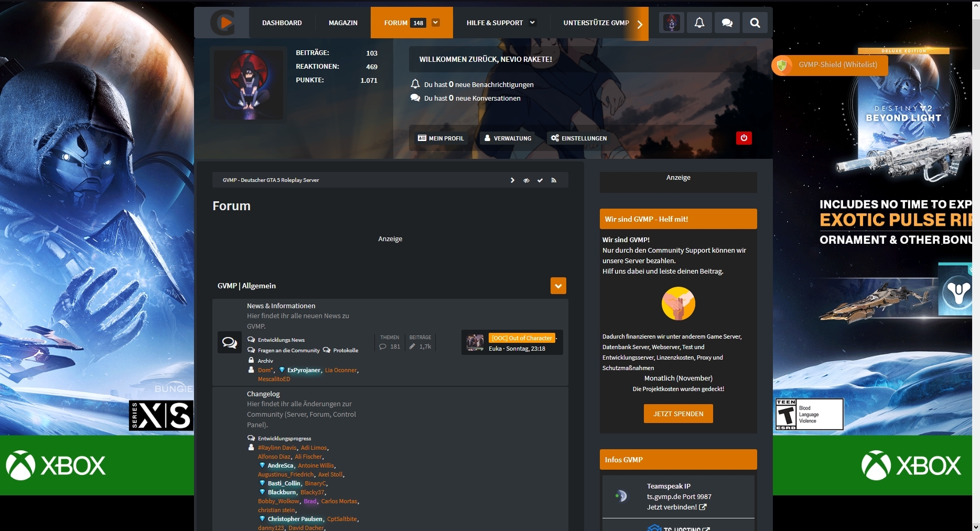Screen dimensions: 980x531
Task: Click the GVMP-Shield whitelist shield icon
Action: [x=782, y=65]
